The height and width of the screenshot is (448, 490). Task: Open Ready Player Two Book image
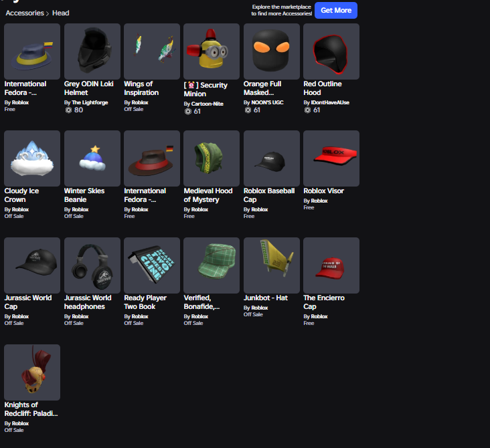tap(152, 265)
